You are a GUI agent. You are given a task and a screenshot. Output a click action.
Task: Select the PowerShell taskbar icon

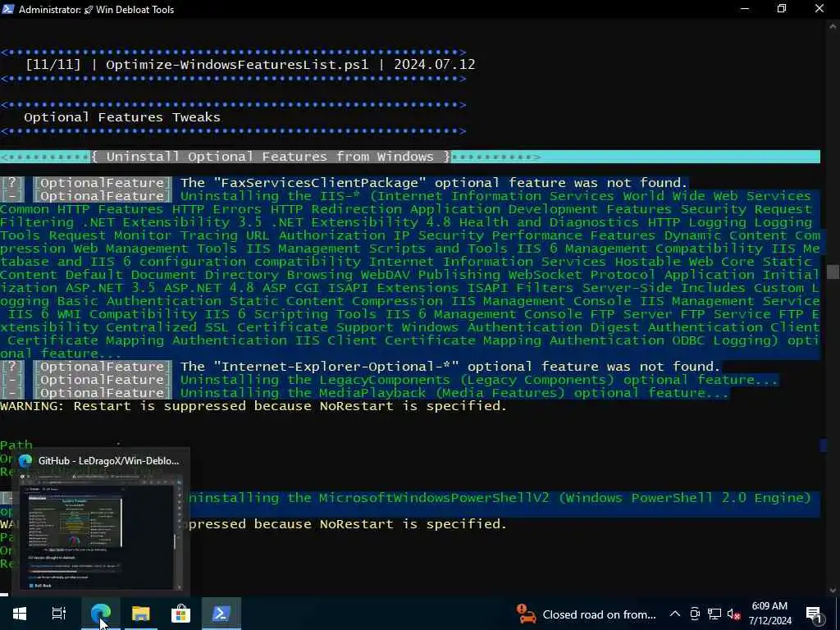click(221, 614)
